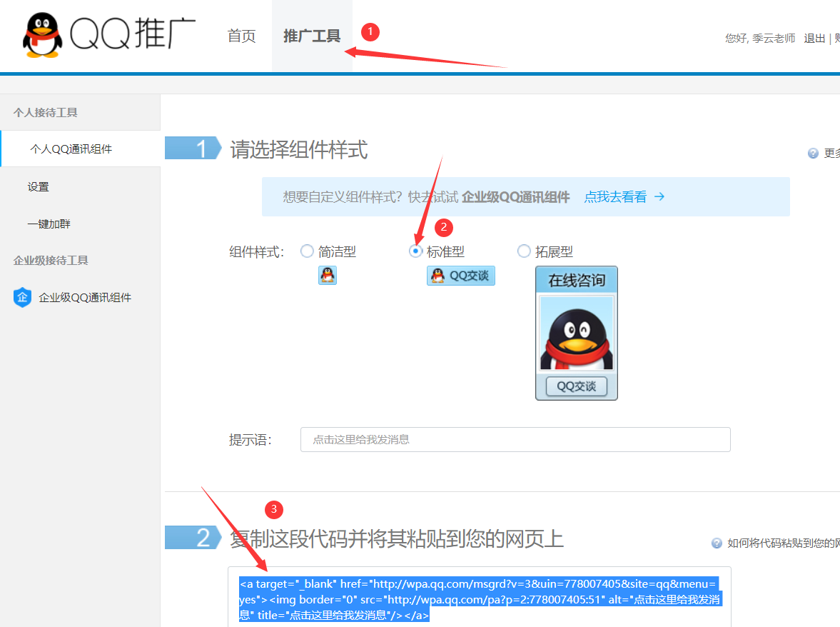Click the 在线咨询 extended style preview
840x627 pixels.
577,333
